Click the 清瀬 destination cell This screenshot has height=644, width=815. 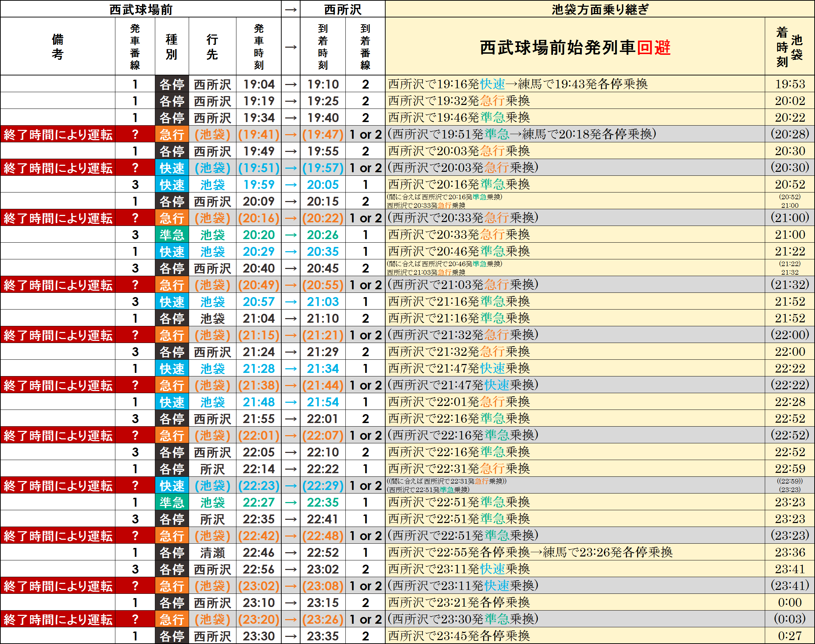point(213,552)
